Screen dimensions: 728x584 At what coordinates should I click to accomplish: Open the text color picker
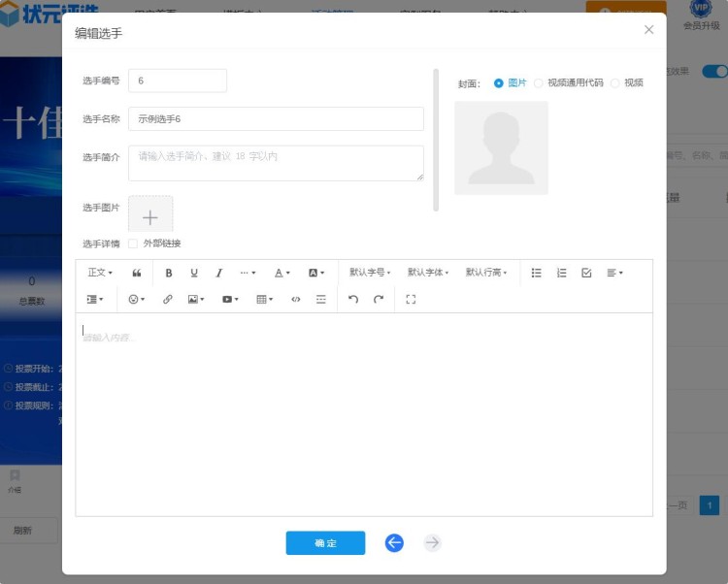tap(281, 274)
